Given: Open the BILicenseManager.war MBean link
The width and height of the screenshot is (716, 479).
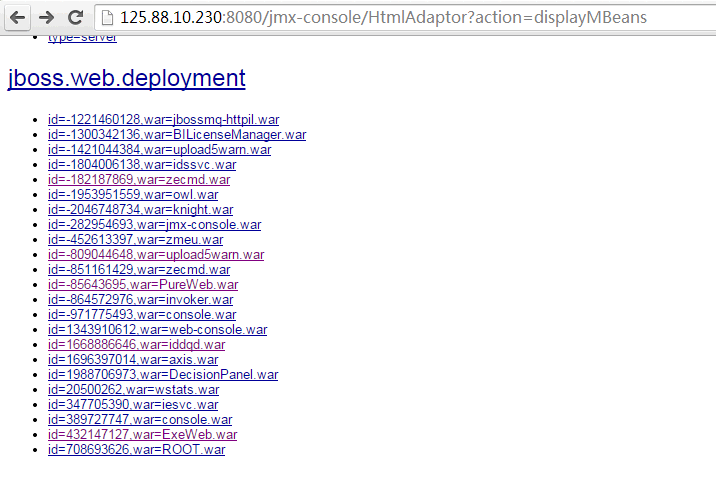Looking at the screenshot, I should tap(177, 135).
